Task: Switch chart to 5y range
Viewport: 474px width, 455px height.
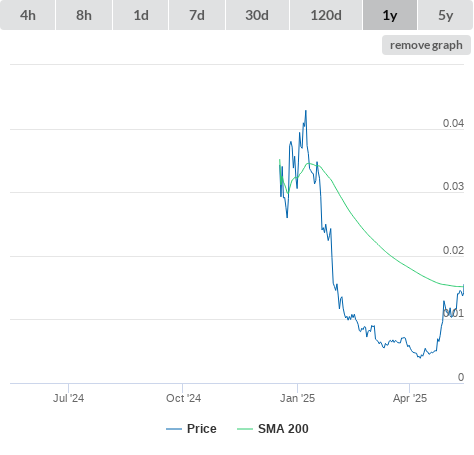Action: (445, 15)
